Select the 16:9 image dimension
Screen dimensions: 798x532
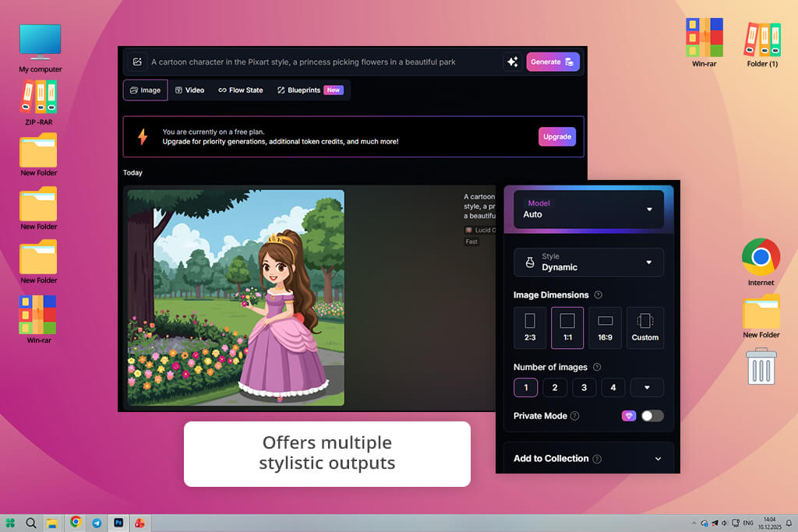coord(605,328)
